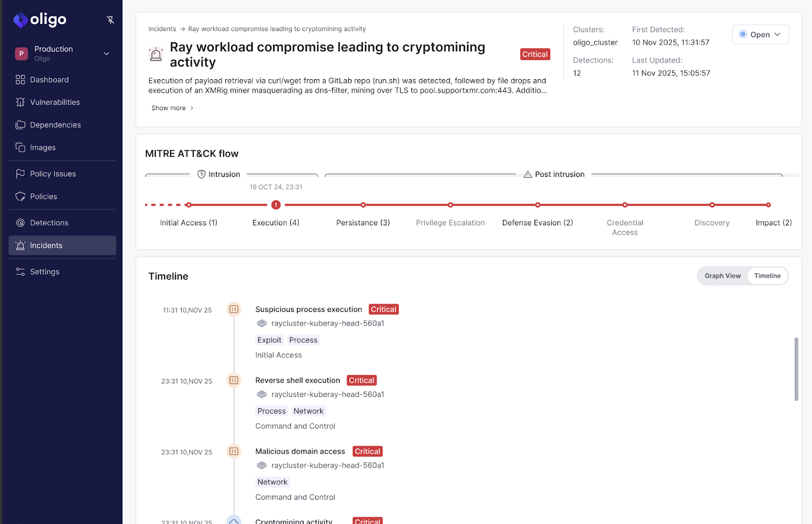Click the timeline vertical scrollbar
This screenshot has width=812, height=524.
[796, 369]
